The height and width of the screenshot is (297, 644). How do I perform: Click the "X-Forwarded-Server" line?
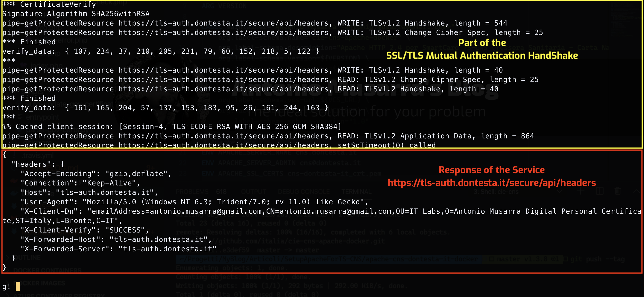(118, 249)
